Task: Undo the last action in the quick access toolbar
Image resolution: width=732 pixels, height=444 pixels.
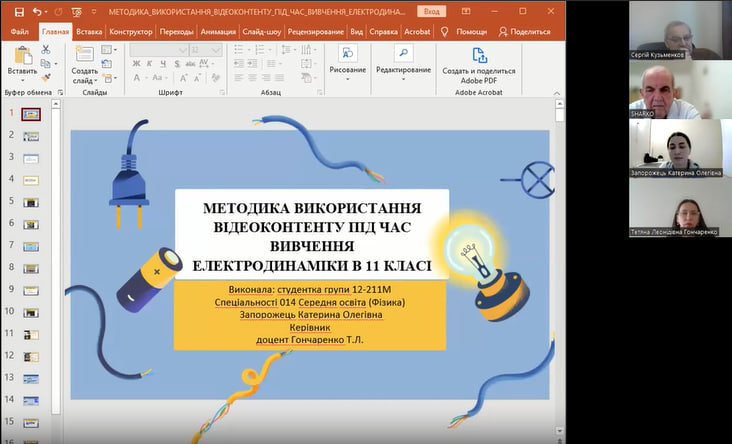Action: click(37, 12)
